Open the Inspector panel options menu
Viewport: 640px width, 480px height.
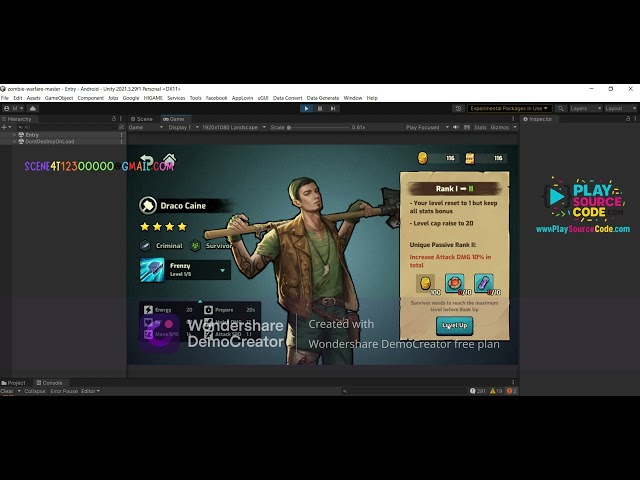click(x=636, y=119)
